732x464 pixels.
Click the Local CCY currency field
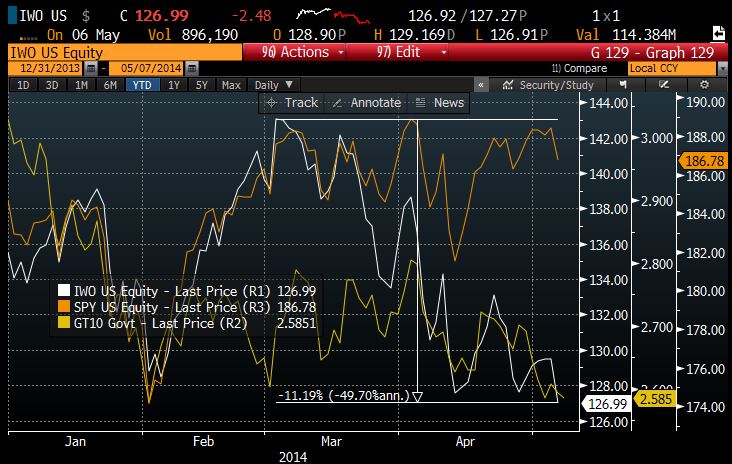(x=672, y=69)
